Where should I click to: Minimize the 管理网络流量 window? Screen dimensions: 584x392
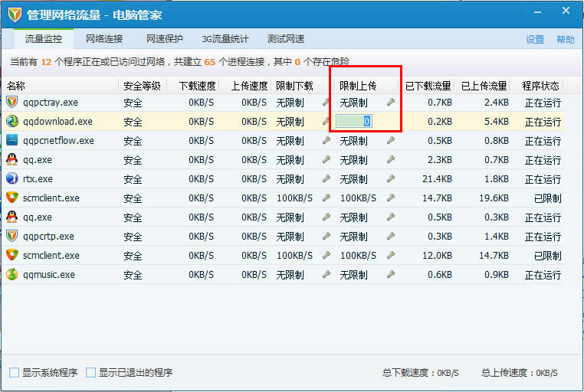tap(537, 12)
